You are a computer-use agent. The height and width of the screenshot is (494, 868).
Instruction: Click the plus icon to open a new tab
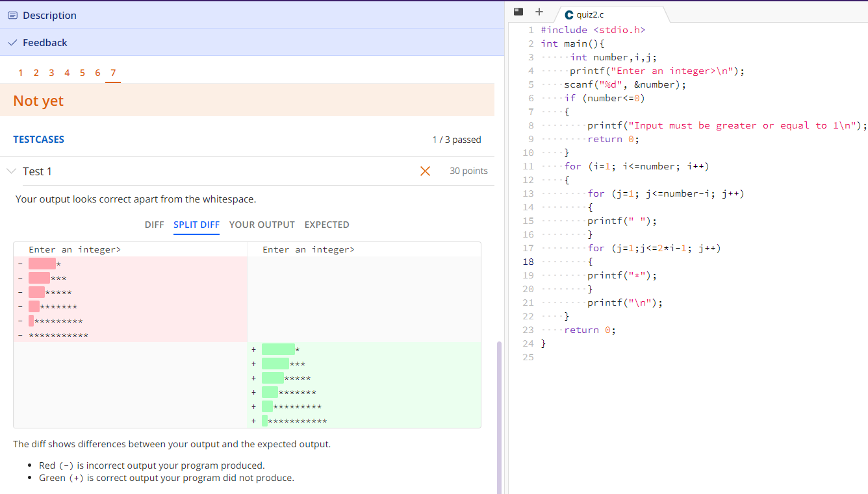[x=539, y=12]
